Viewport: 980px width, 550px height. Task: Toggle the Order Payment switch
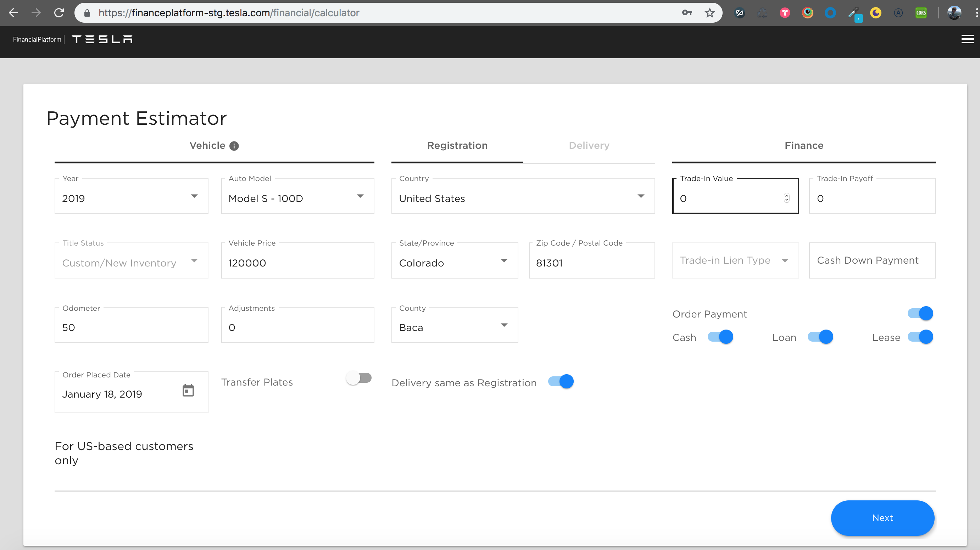920,313
